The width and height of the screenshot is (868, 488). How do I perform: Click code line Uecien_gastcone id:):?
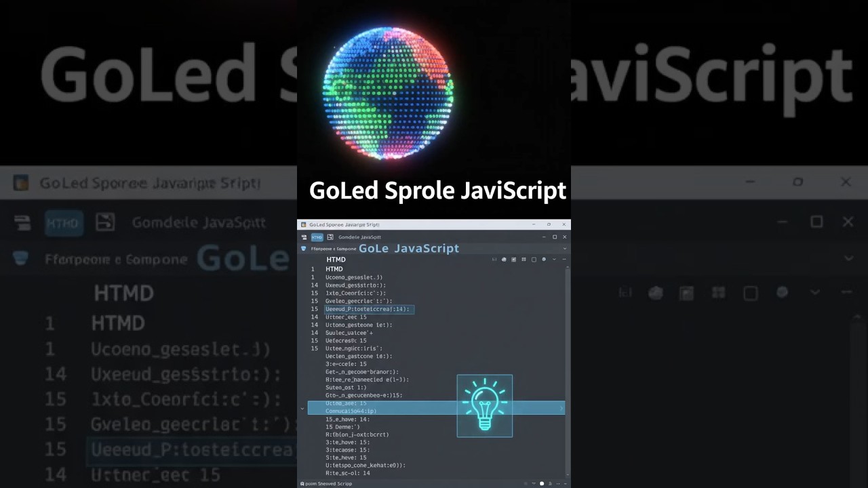pyautogui.click(x=359, y=356)
